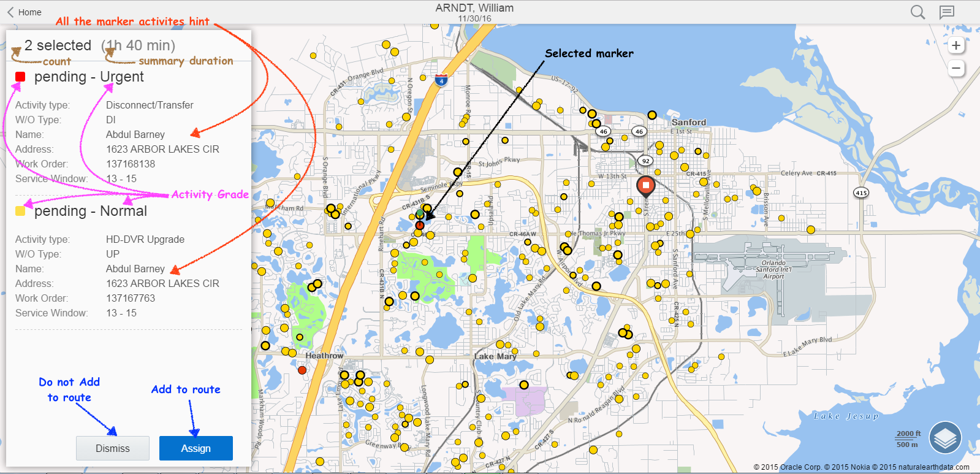Click work order number 137167763

click(131, 298)
